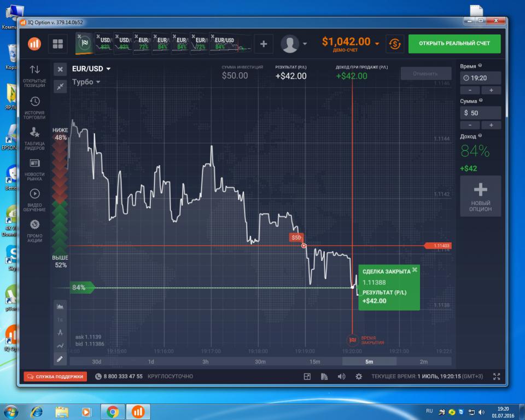Click the orange IQ Option logo icon
Viewport: 525px width, 420px height.
pyautogui.click(x=34, y=44)
